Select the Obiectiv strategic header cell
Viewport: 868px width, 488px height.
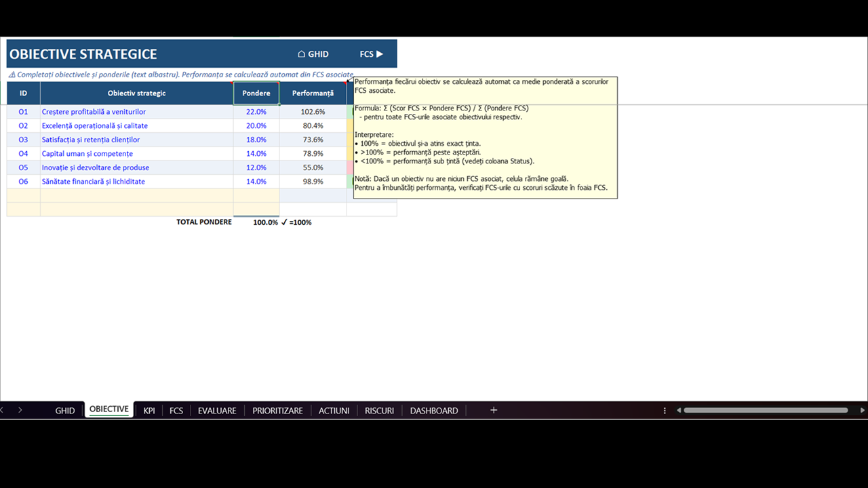pyautogui.click(x=136, y=93)
